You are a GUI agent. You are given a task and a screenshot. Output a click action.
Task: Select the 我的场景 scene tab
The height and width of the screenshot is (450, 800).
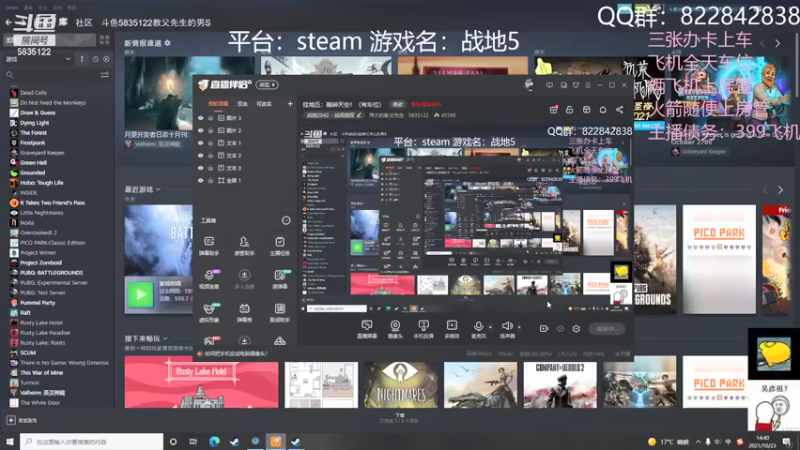(218, 104)
